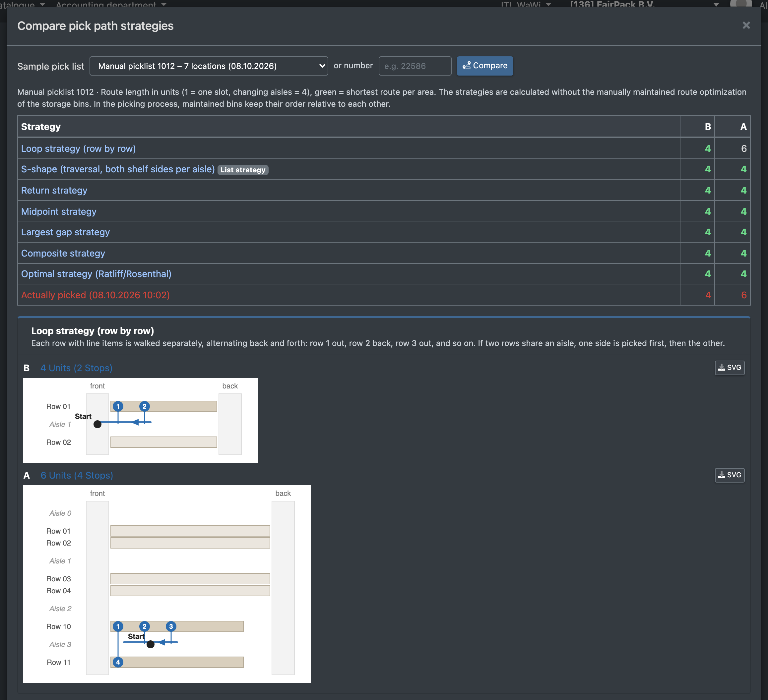Click stop marker 2 in area B diagram
Screen dimensions: 768x700
pos(144,406)
